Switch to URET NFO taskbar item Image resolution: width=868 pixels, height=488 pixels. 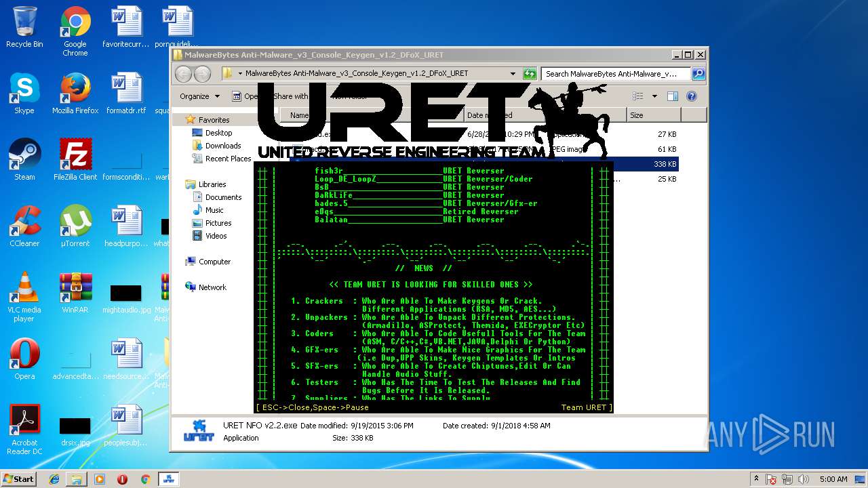[168, 479]
